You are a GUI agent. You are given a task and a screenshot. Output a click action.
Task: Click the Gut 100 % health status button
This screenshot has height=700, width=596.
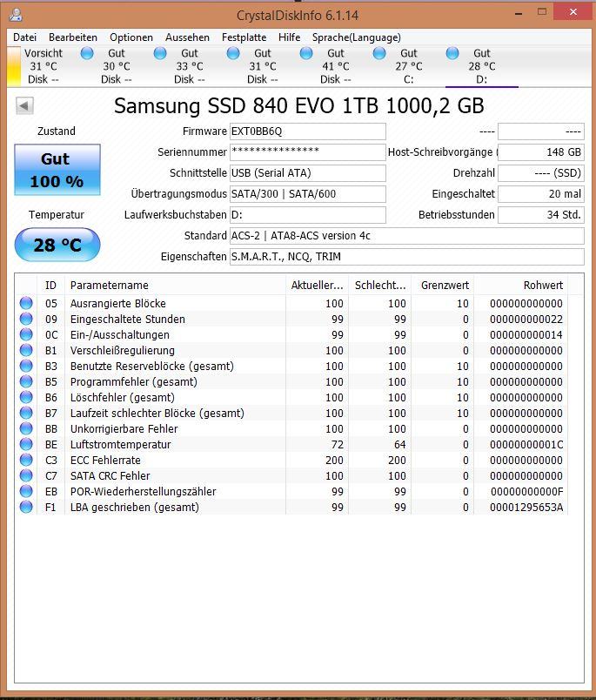pos(57,170)
